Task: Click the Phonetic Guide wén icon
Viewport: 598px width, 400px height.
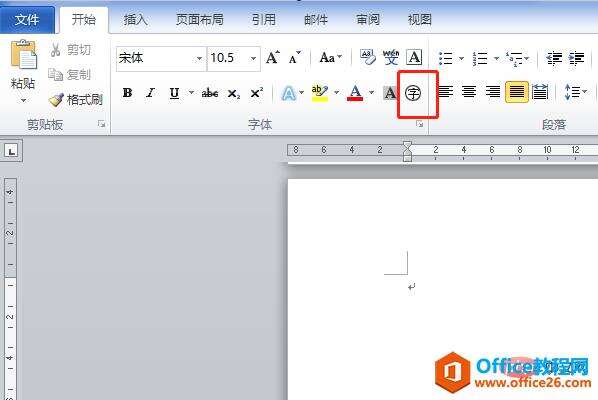Action: pos(391,57)
